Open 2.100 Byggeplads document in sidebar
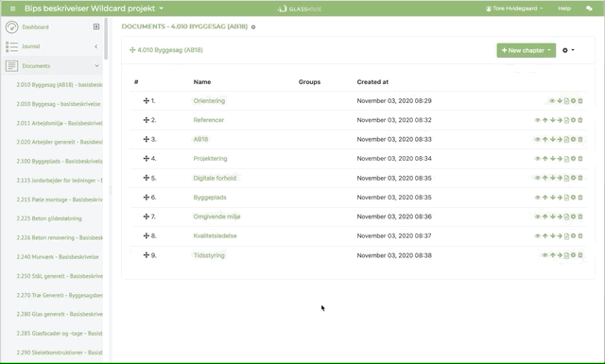The width and height of the screenshot is (605, 364). pos(60,161)
